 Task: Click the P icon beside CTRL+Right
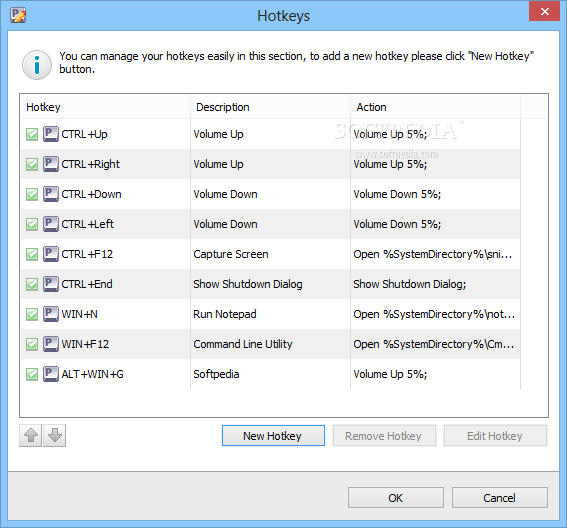tap(51, 164)
